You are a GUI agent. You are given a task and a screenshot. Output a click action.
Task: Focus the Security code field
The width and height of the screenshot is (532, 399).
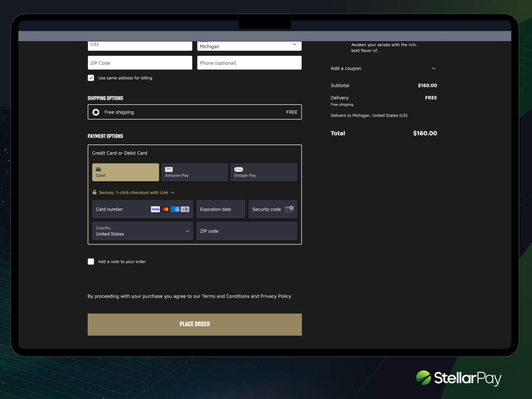[273, 209]
